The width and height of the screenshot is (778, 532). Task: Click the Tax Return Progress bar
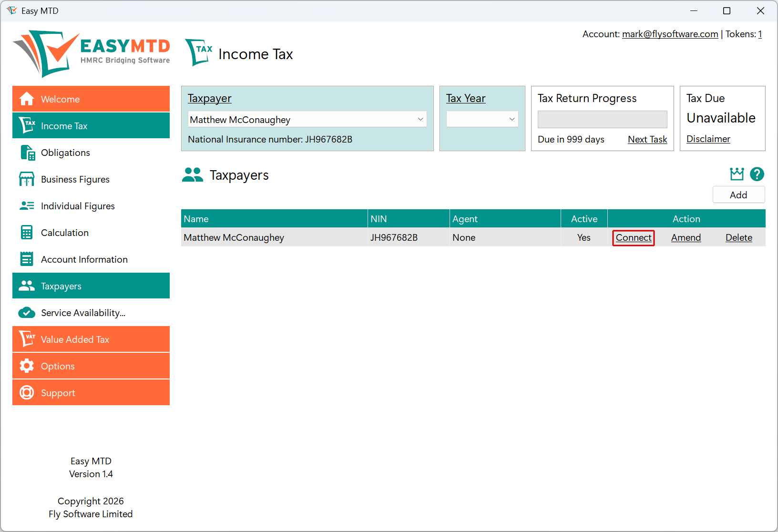603,120
